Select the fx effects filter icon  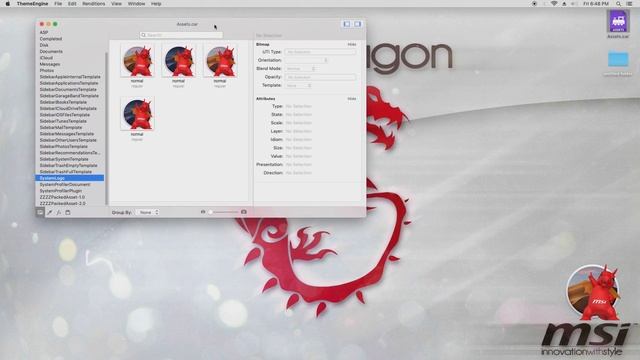click(x=59, y=212)
